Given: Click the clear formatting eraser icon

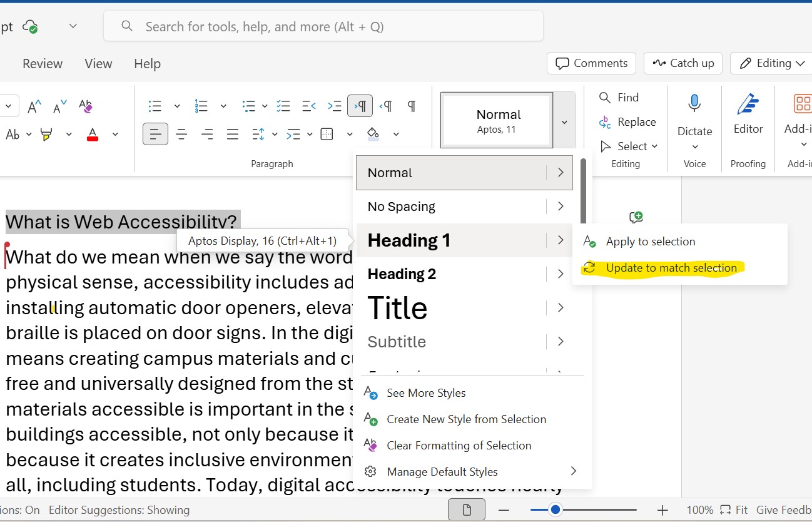Looking at the screenshot, I should (86, 106).
